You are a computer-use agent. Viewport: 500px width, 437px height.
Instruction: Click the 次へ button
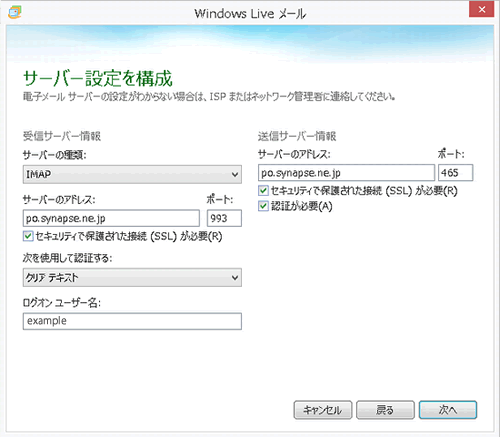point(448,410)
